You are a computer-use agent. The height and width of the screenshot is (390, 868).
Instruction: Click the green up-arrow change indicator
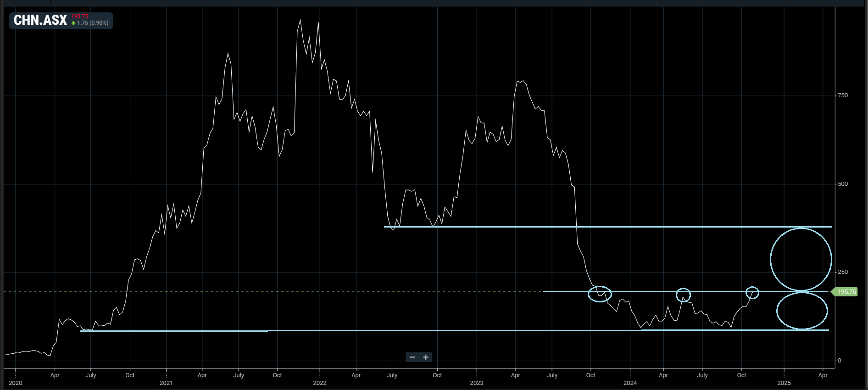tap(73, 23)
